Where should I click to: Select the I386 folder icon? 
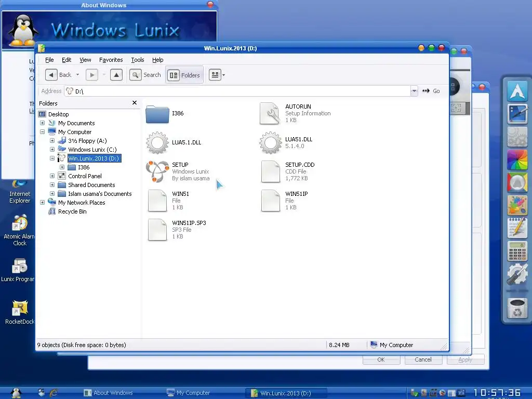[157, 114]
